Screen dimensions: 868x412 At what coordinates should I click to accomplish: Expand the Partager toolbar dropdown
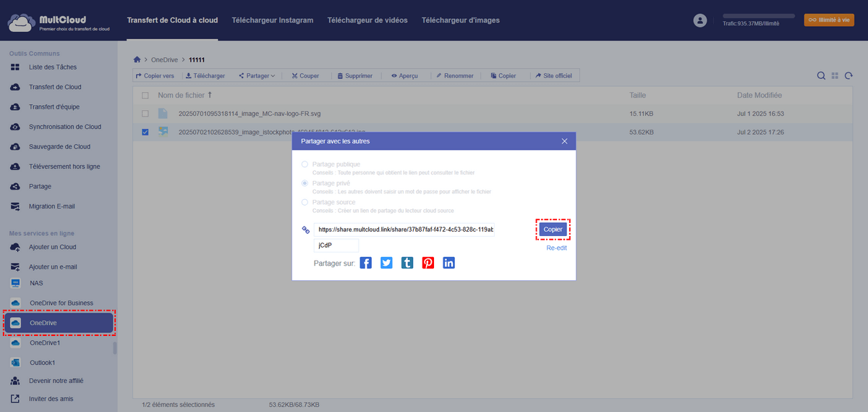pos(257,75)
